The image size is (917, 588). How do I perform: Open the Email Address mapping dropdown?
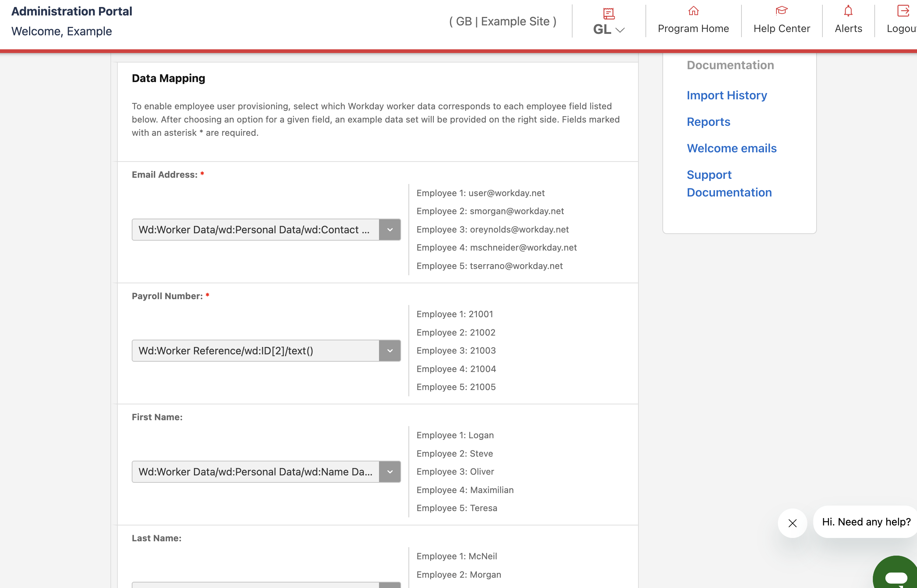(x=266, y=230)
